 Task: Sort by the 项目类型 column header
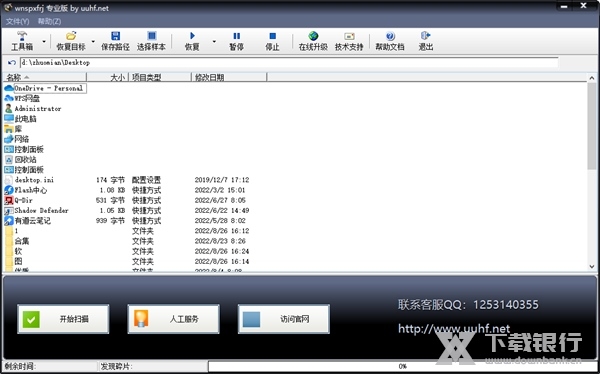pos(160,77)
